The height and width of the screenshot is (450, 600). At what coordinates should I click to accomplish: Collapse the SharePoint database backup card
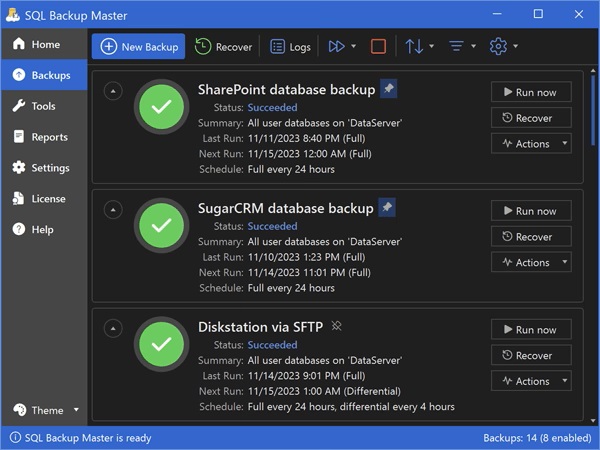pos(113,91)
